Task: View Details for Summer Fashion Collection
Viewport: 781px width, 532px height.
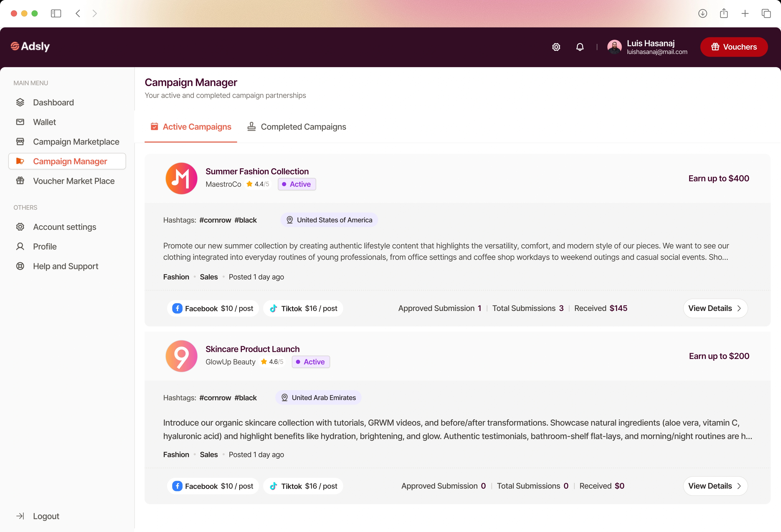Action: (x=715, y=308)
